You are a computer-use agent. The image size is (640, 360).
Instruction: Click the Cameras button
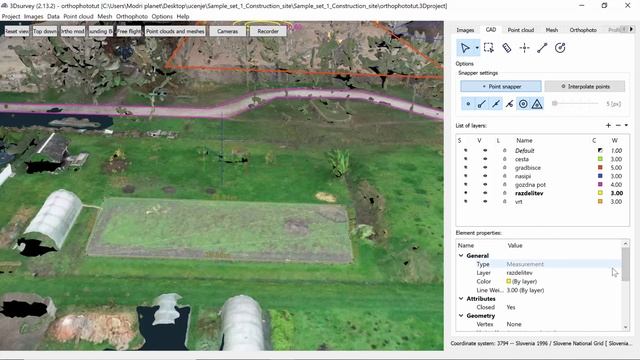coord(227,31)
